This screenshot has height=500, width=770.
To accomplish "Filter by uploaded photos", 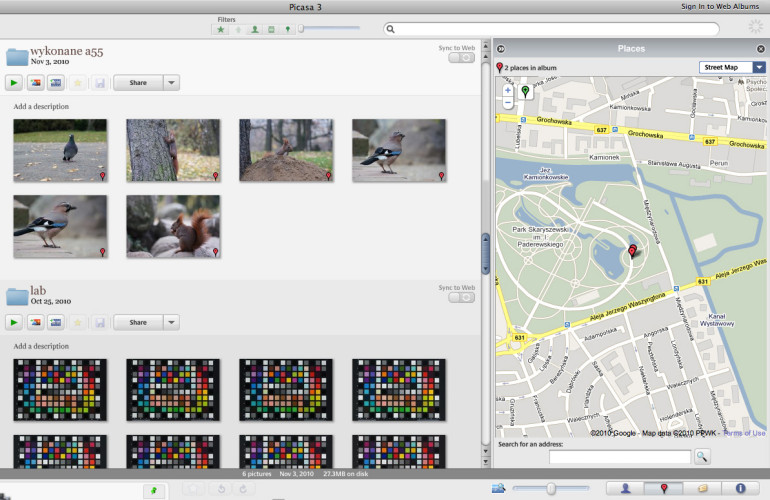I will pyautogui.click(x=238, y=29).
